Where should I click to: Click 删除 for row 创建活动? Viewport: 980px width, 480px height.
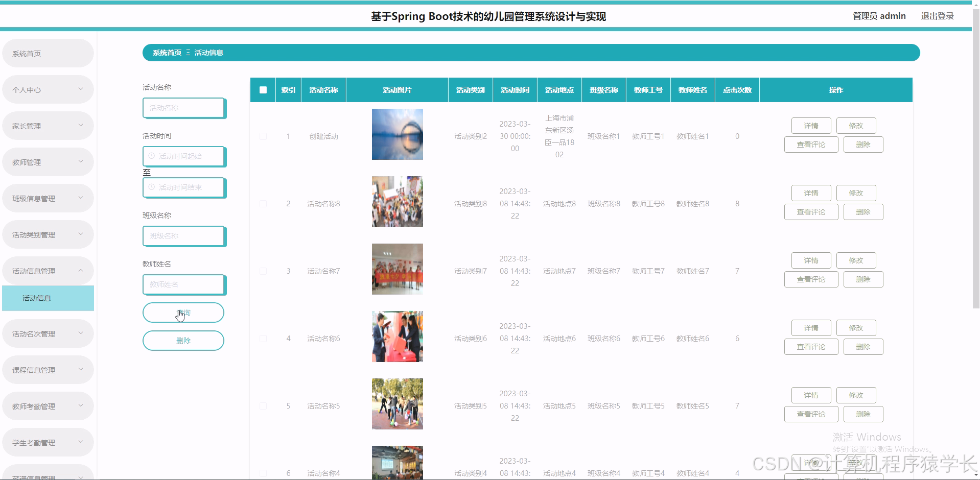863,145
